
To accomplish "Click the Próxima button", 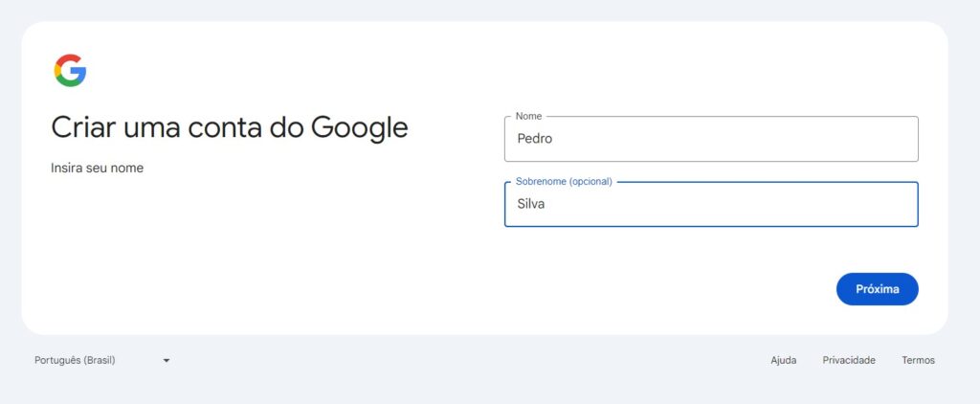I will click(x=877, y=289).
